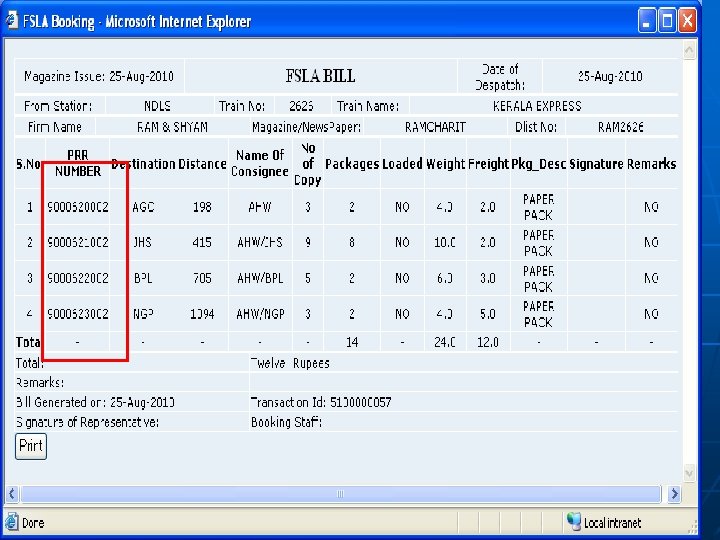This screenshot has width=720, height=540.
Task: Click the distance value 415
Action: (202, 242)
